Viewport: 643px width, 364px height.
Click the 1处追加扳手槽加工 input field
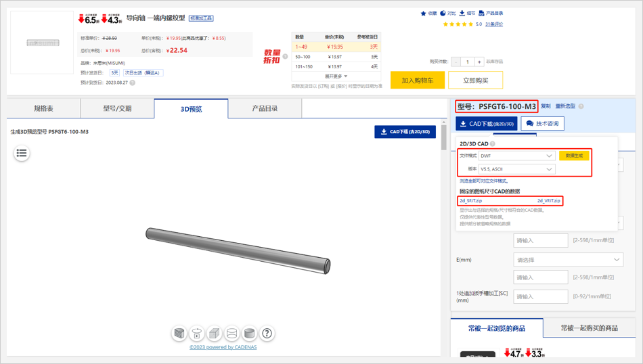point(540,296)
